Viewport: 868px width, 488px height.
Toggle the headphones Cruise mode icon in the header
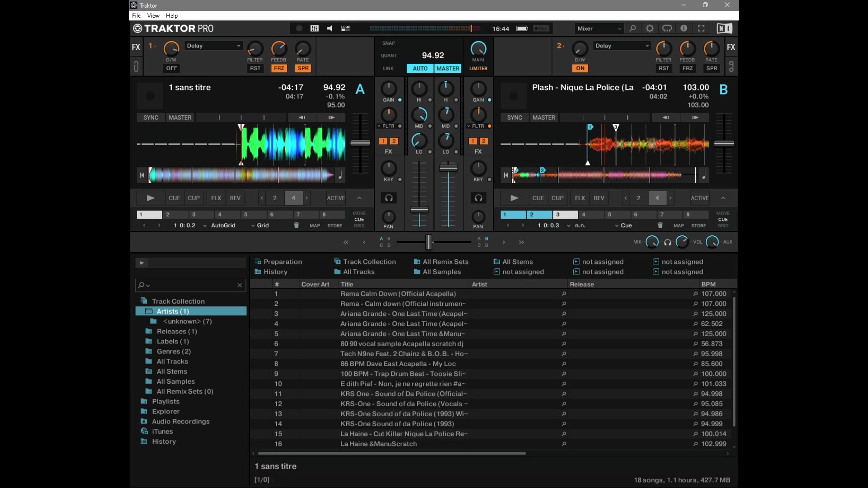point(667,28)
